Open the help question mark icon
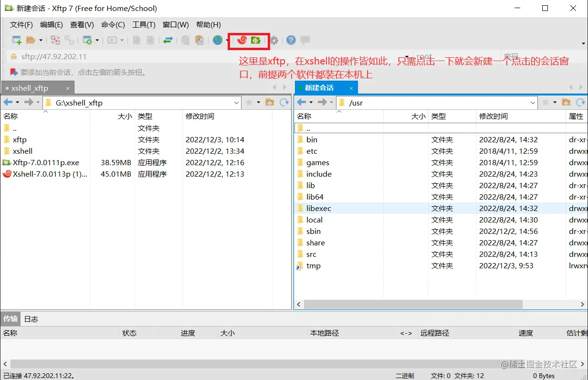The height and width of the screenshot is (380, 588). click(291, 41)
